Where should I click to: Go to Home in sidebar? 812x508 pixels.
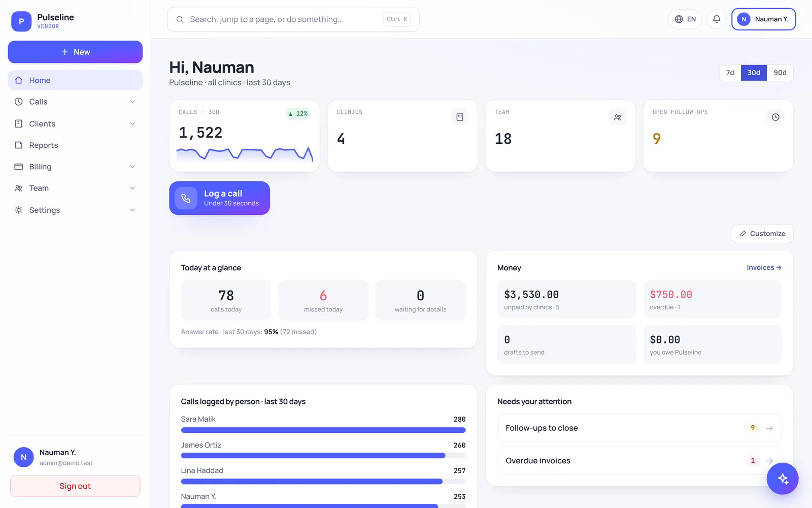[x=75, y=80]
